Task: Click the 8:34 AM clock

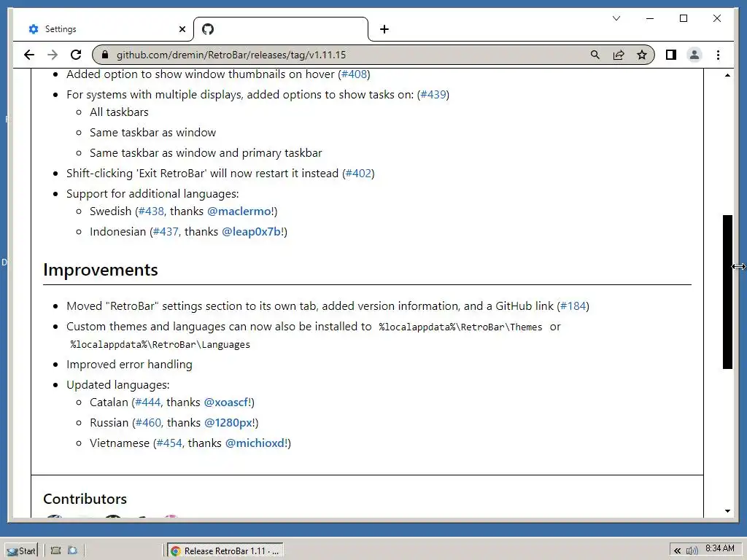Action: tap(720, 548)
